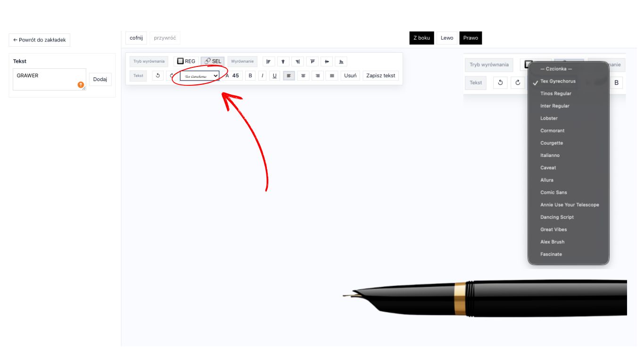Choose Lobster from the font list
The image size is (644, 362).
pos(549,118)
